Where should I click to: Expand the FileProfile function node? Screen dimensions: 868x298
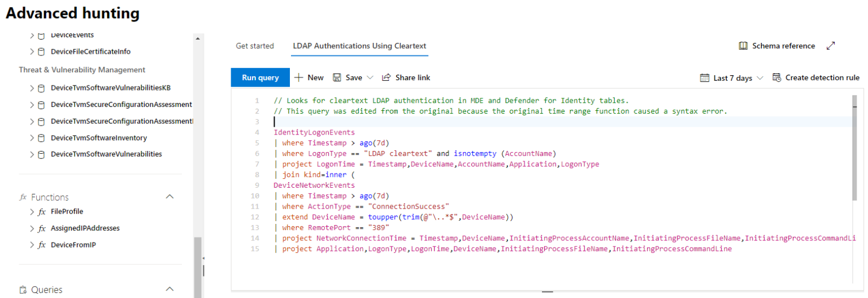[32, 212]
